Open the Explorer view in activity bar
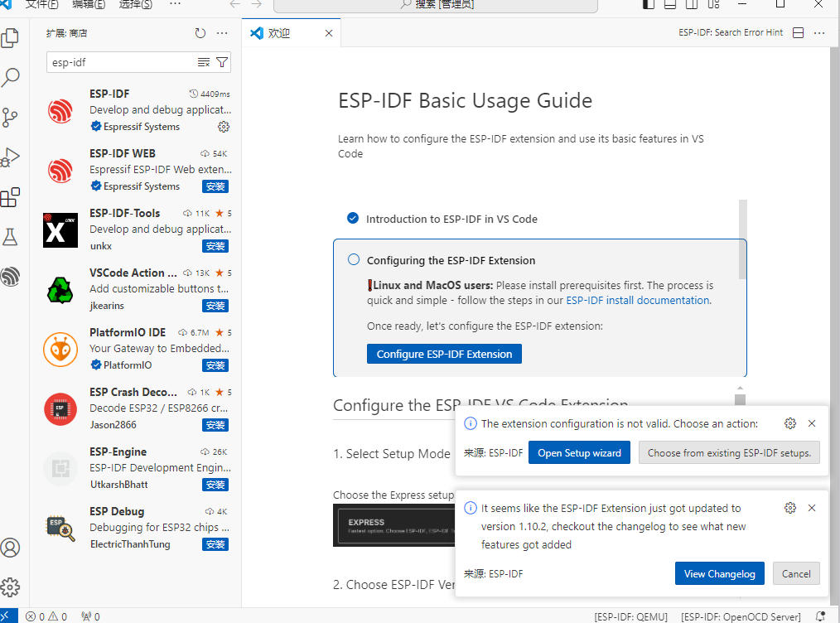This screenshot has width=840, height=623. pos(10,38)
